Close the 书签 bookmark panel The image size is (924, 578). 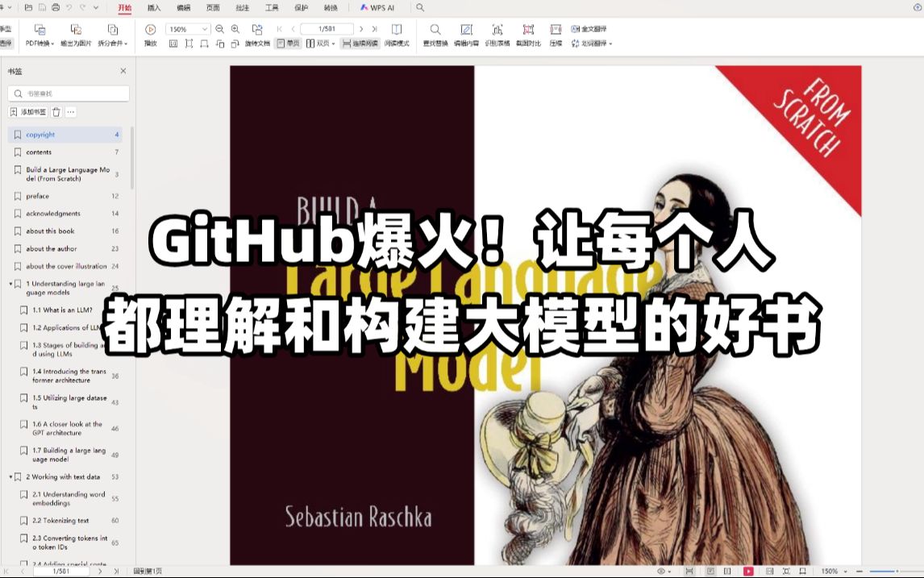point(123,71)
